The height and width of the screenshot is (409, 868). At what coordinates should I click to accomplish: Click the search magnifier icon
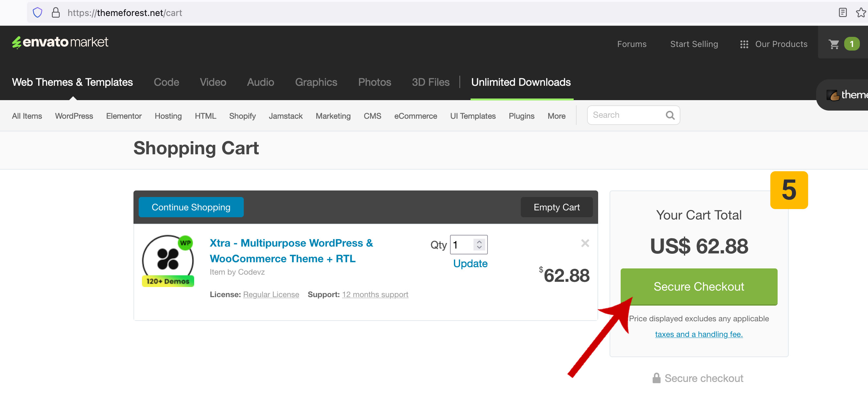[x=670, y=115]
